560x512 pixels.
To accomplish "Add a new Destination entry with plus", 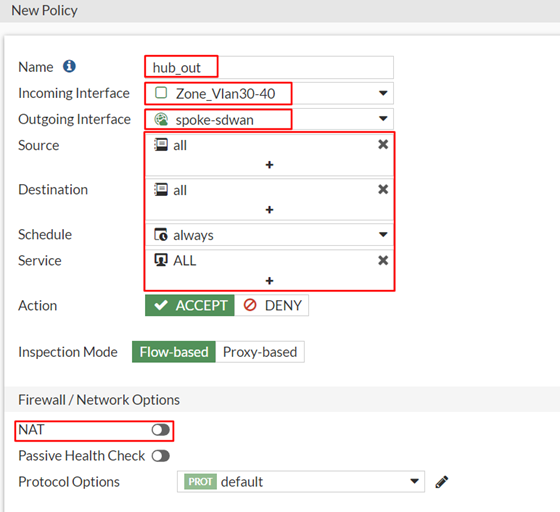I will click(x=269, y=210).
